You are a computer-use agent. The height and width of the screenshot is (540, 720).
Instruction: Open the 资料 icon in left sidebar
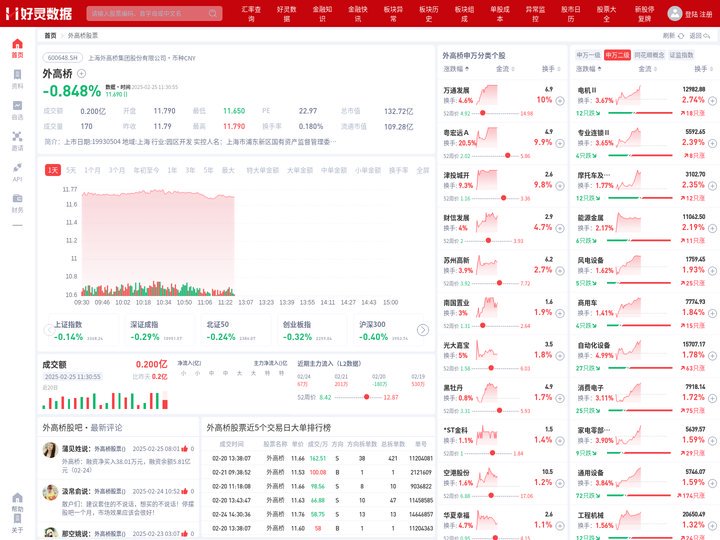(17, 74)
